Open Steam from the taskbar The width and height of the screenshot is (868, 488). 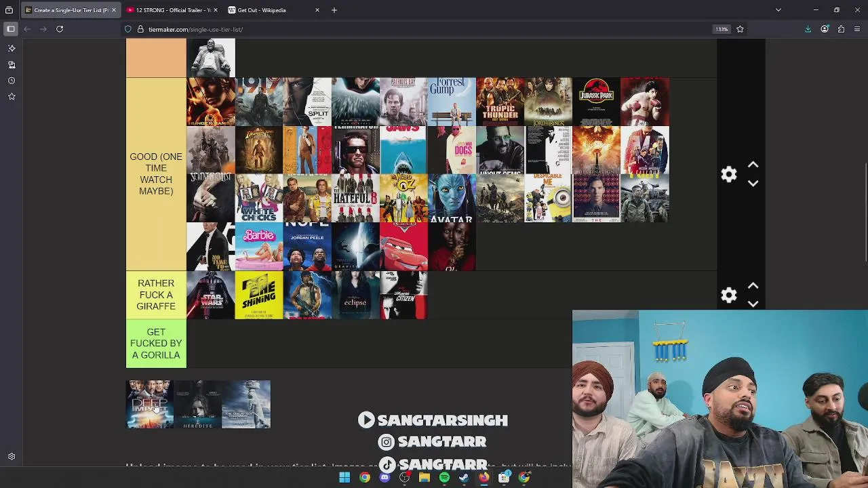(464, 478)
